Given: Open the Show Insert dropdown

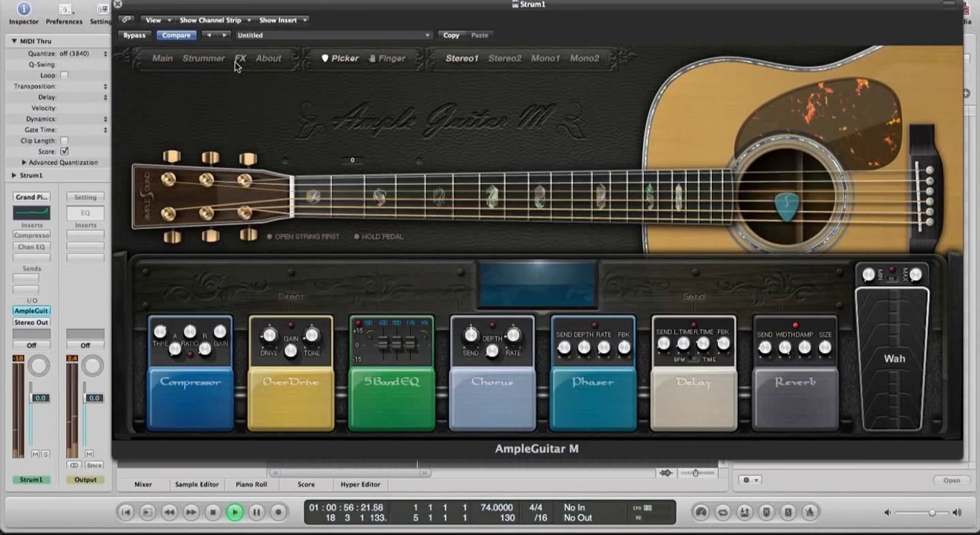Looking at the screenshot, I should click(x=282, y=20).
